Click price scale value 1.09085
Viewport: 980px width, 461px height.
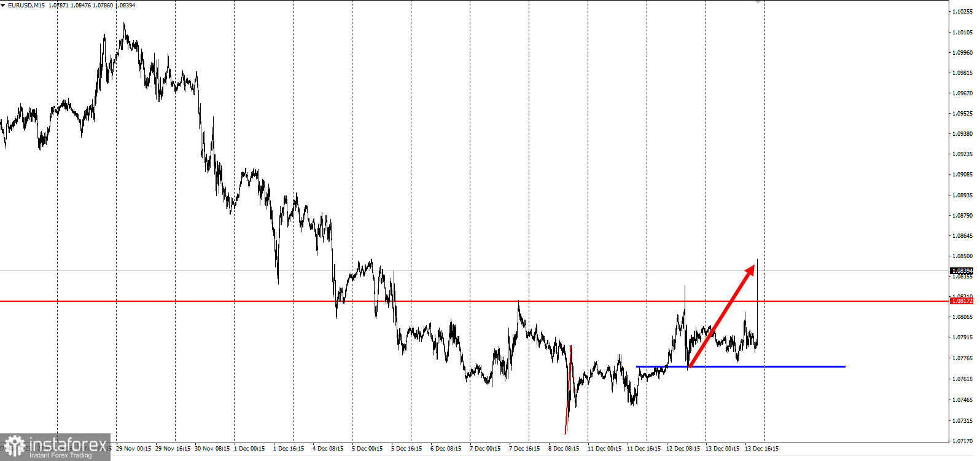click(x=963, y=174)
